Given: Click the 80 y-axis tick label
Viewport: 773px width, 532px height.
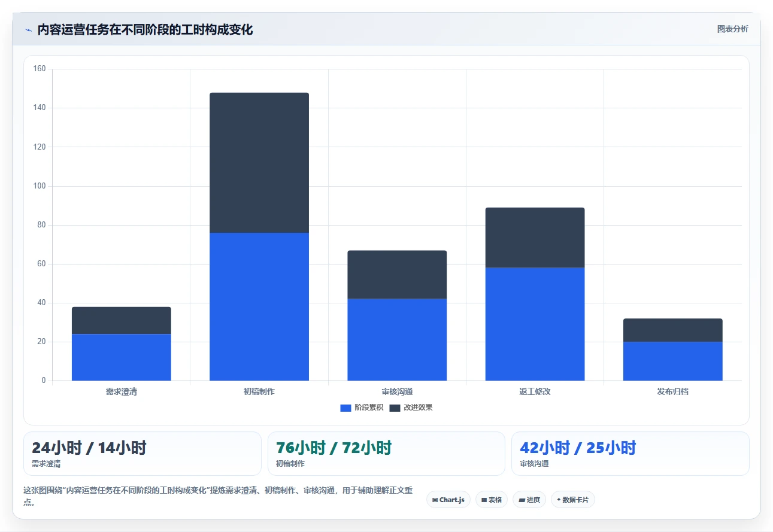Looking at the screenshot, I should [41, 225].
